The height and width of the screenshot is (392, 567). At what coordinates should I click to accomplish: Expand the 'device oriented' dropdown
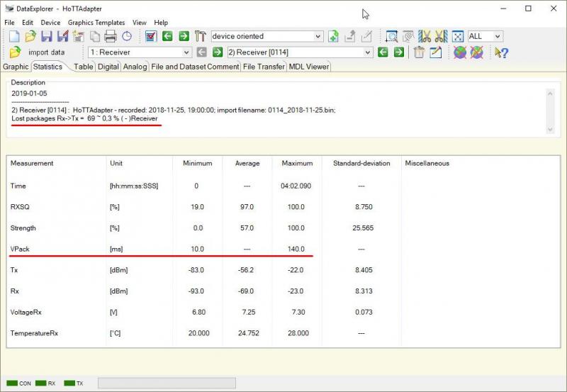pyautogui.click(x=318, y=36)
